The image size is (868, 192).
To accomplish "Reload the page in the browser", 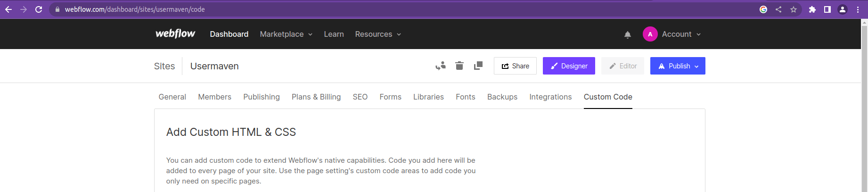I will coord(39,9).
